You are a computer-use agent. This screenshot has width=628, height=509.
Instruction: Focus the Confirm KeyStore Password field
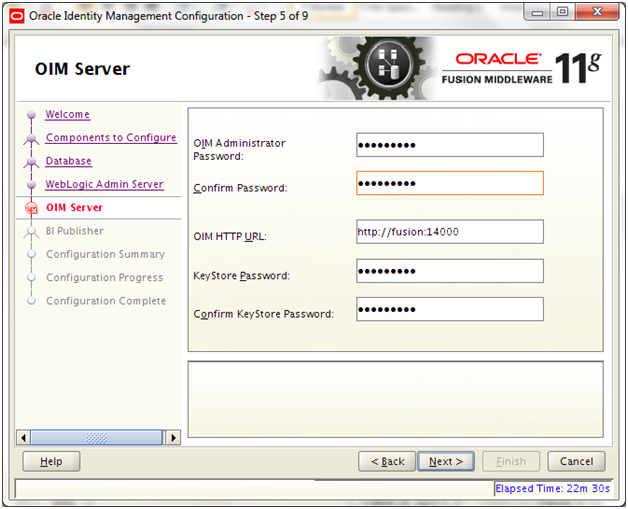450,309
